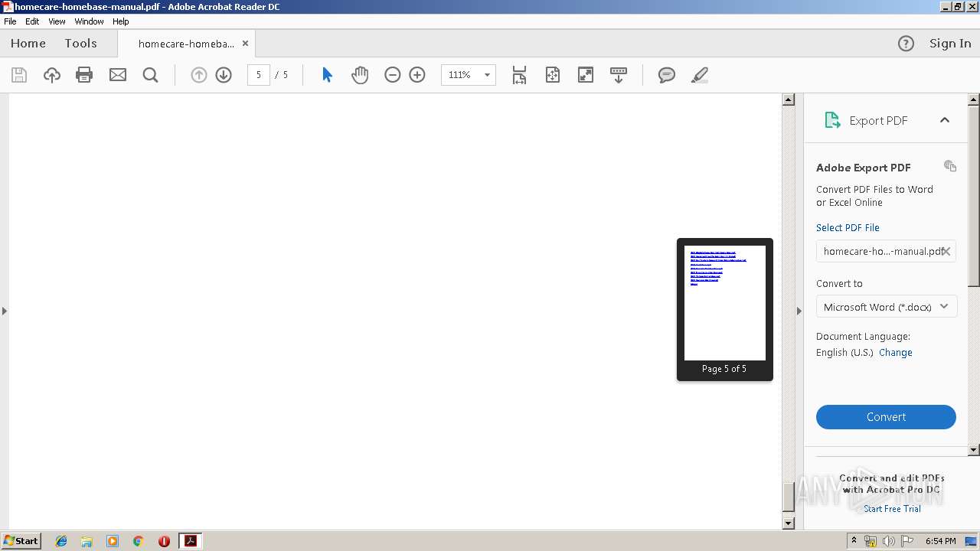Activate the Selection arrow tool

[327, 75]
